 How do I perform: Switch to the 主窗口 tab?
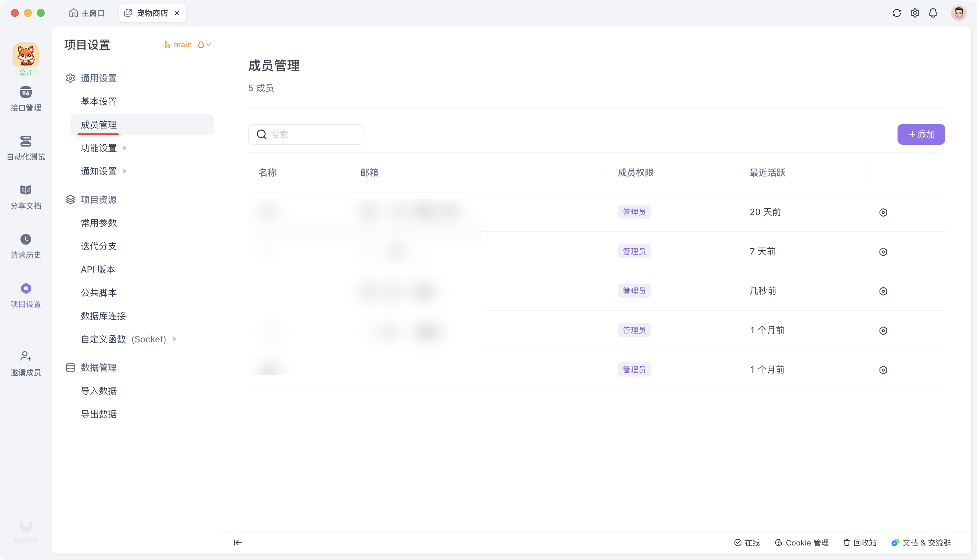point(87,13)
